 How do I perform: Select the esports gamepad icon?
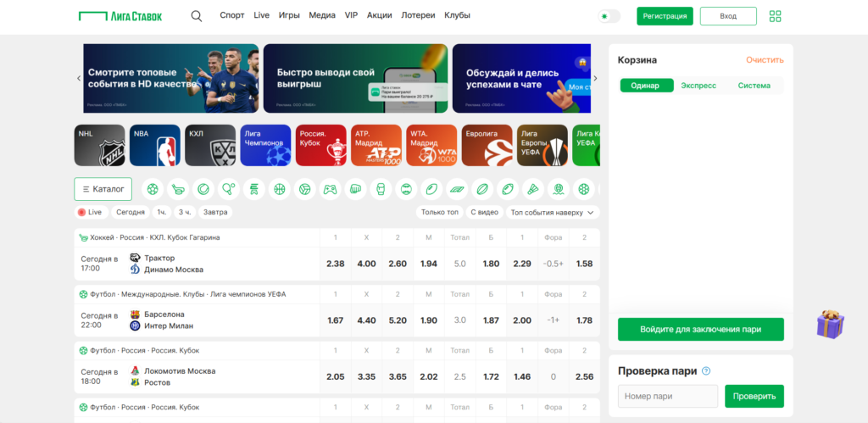point(330,189)
